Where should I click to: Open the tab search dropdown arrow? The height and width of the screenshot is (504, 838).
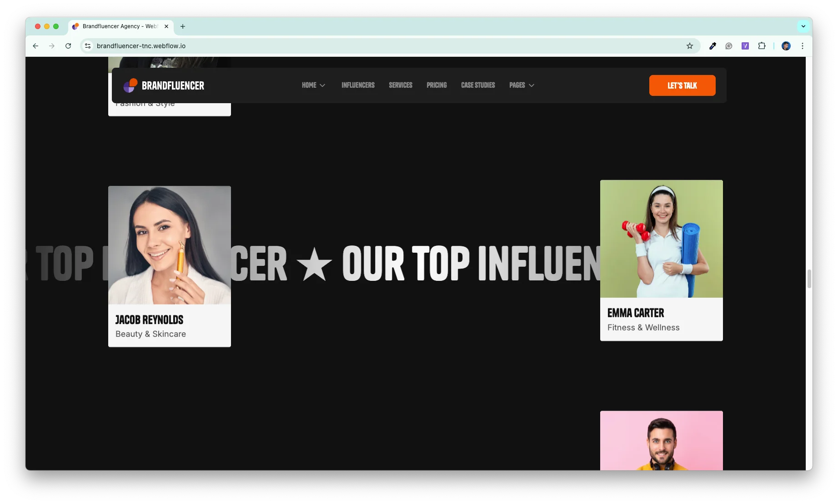tap(803, 26)
